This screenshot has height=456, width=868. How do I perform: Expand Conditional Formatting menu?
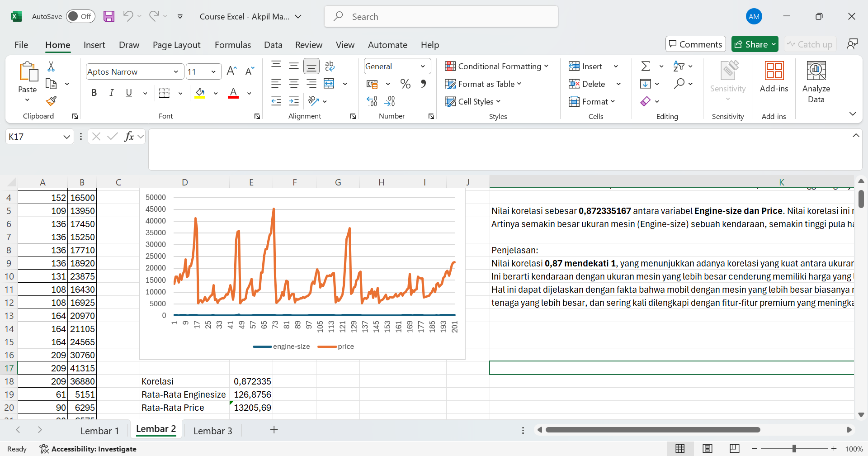tap(497, 66)
